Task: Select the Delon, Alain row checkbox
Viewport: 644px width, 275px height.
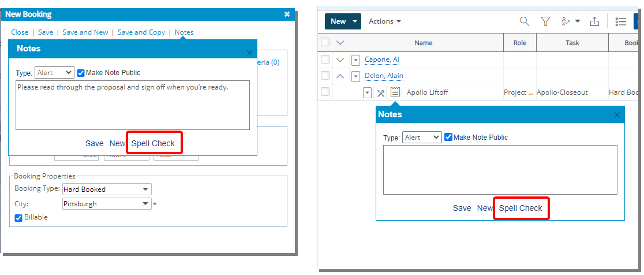Action: coord(325,76)
